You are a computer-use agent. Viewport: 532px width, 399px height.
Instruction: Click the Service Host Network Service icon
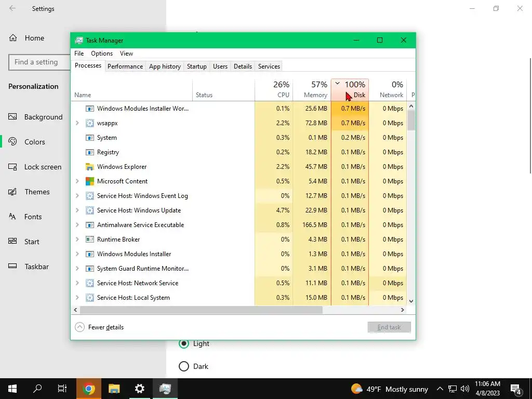pos(89,283)
